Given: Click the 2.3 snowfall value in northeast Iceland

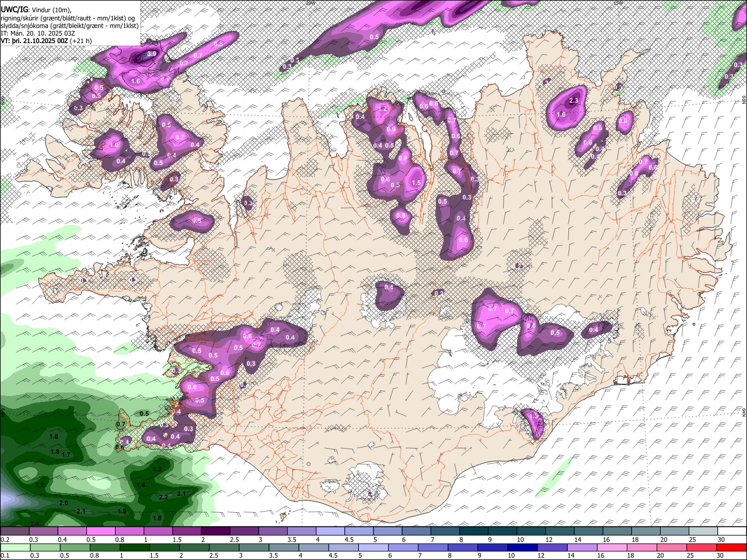Looking at the screenshot, I should tap(573, 100).
